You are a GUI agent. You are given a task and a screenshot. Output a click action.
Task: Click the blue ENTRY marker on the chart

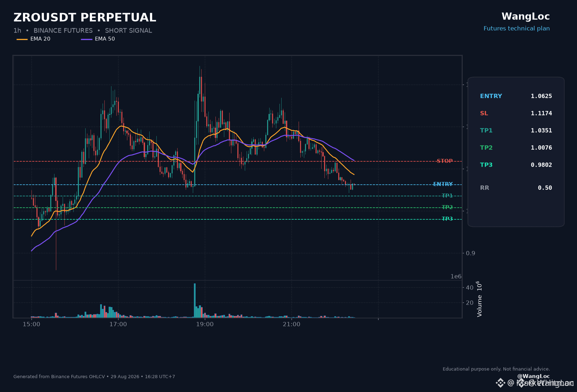443,184
